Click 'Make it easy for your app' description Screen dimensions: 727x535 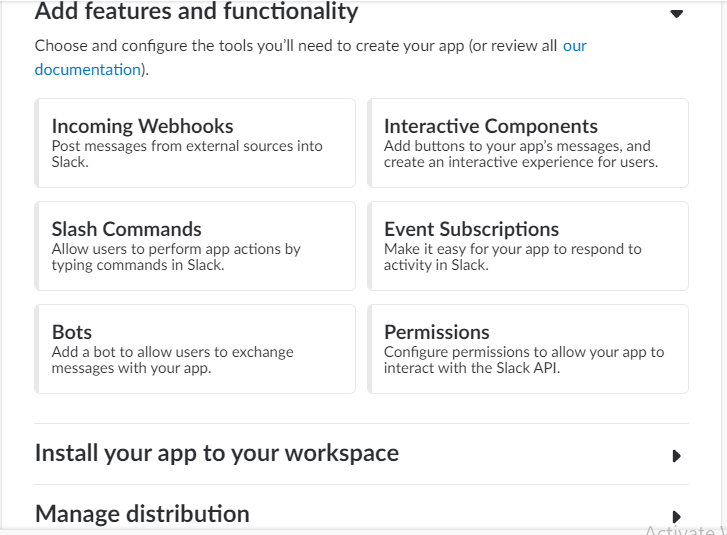513,257
